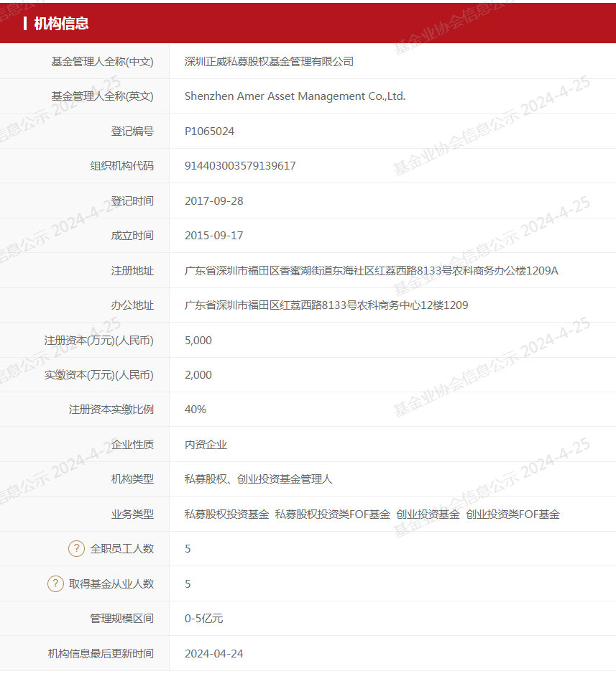Click the registration date 2017-09-28
616x674 pixels.
[213, 201]
